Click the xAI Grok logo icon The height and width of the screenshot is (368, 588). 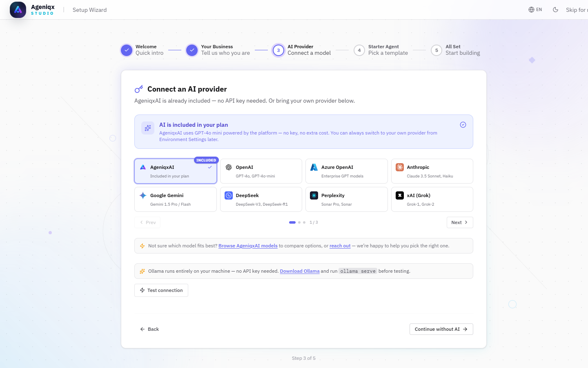(x=400, y=195)
